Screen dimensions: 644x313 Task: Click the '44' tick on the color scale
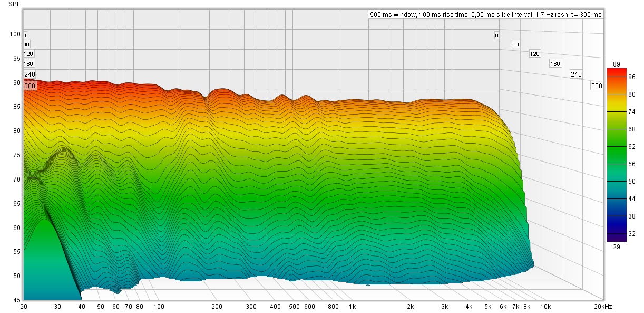[631, 198]
